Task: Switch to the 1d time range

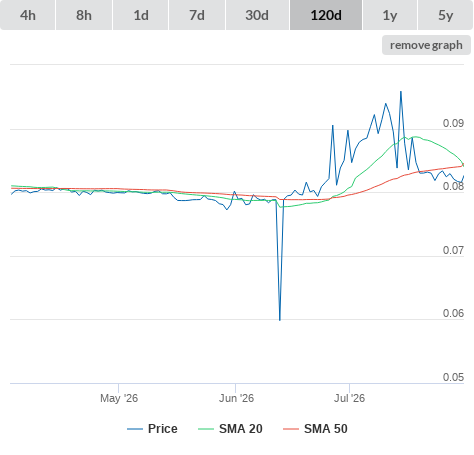Action: (141, 15)
